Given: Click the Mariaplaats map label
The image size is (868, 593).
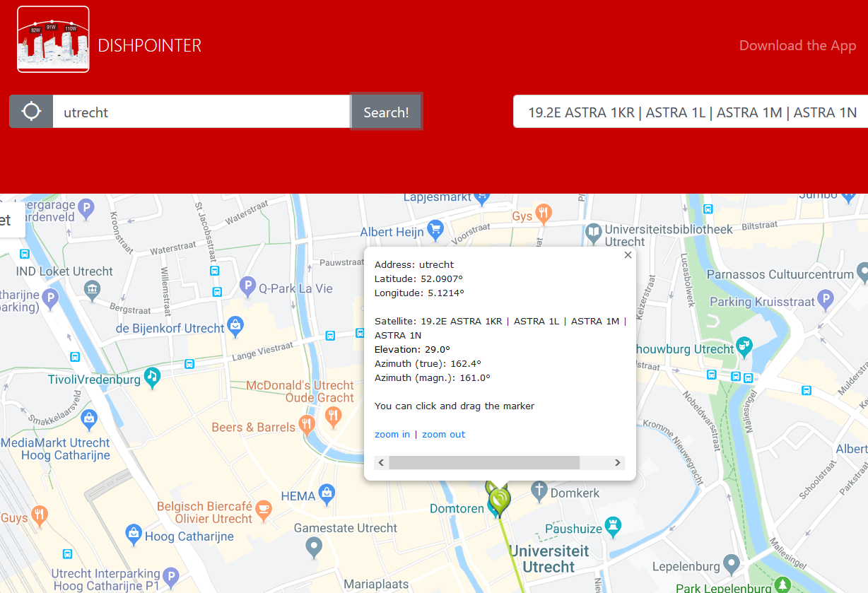Looking at the screenshot, I should point(376,585).
